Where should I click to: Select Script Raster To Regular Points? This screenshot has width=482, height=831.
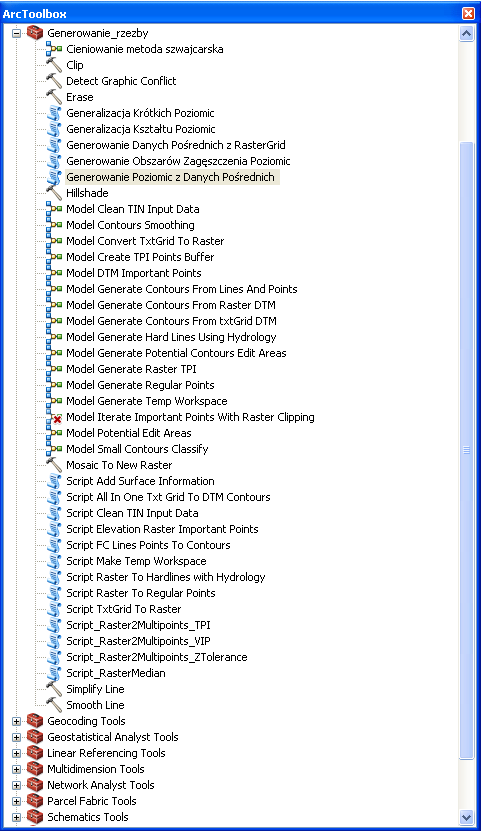tap(141, 593)
